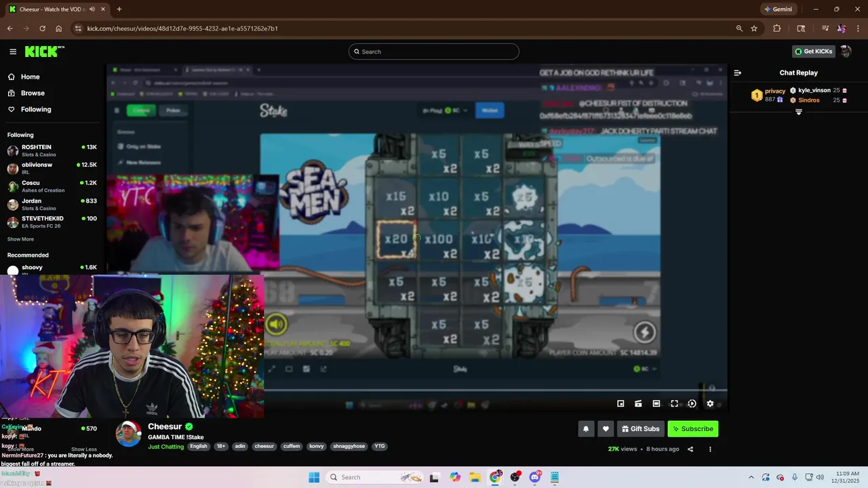This screenshot has width=868, height=488.
Task: Open the zoom indicator in address bar
Action: pos(739,28)
